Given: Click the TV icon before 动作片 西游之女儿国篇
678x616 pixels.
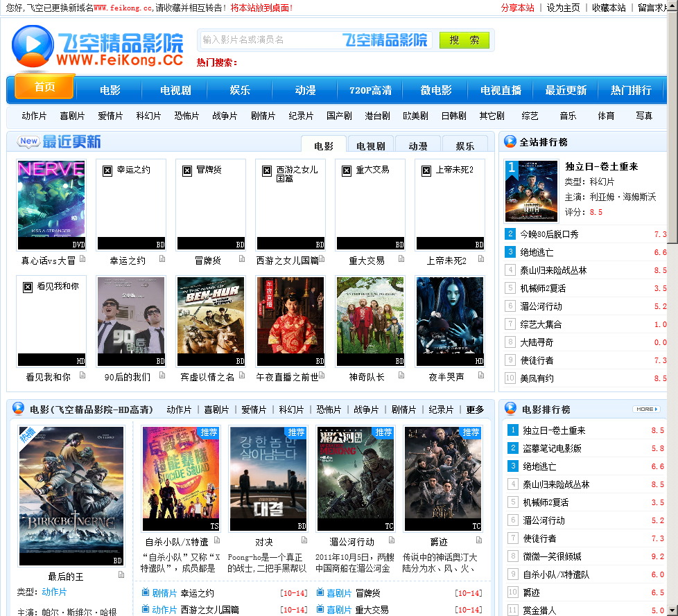Looking at the screenshot, I should click(146, 608).
